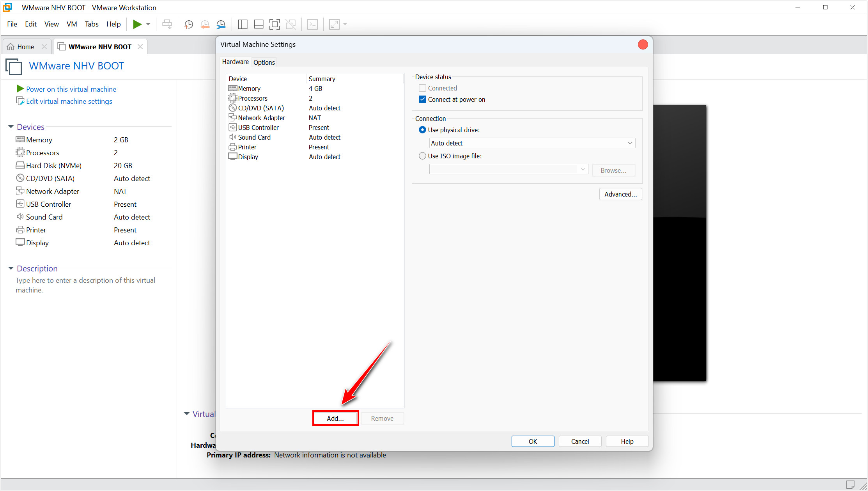The image size is (868, 491).
Task: Select the Network Adapter row in device list
Action: (x=261, y=118)
